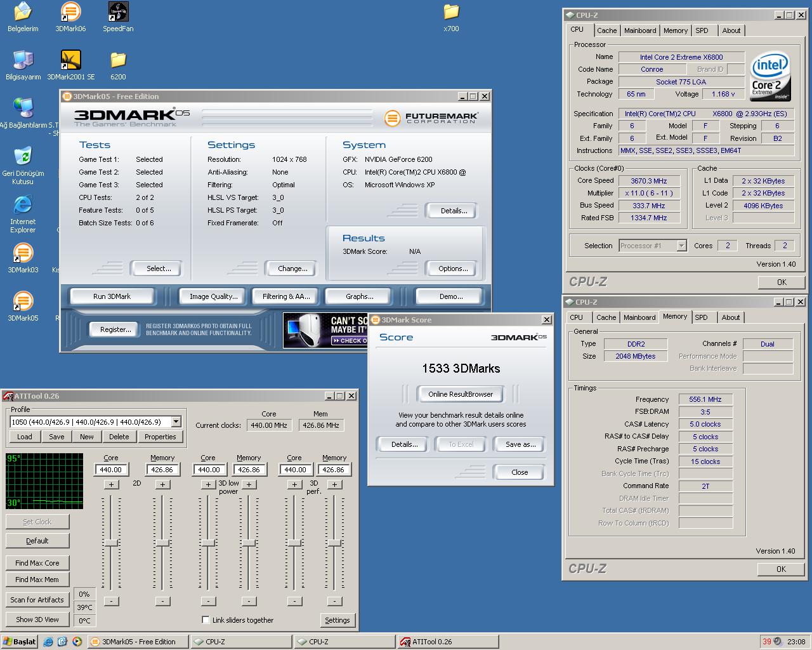Click Save profile button in ATITool
Image resolution: width=812 pixels, height=650 pixels.
click(x=56, y=437)
